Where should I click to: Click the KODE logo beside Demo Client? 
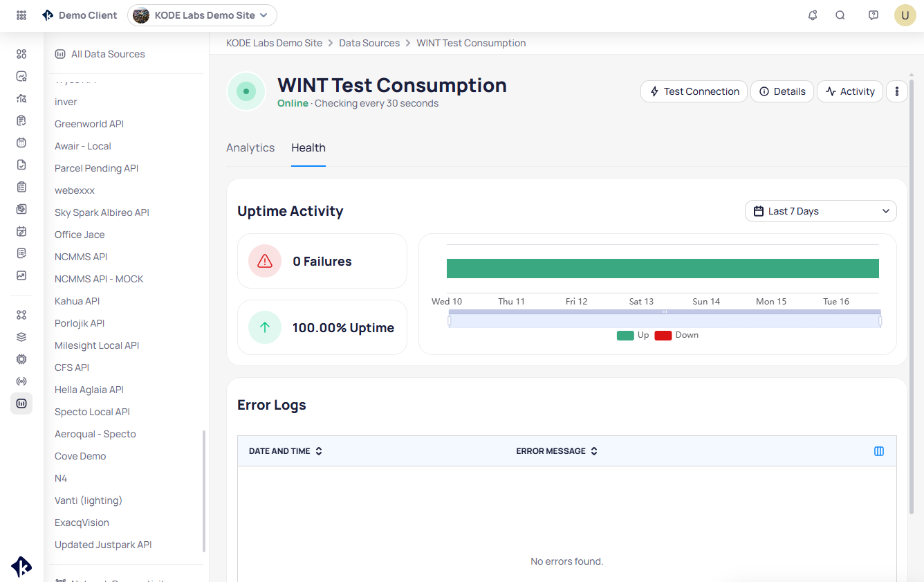coord(48,15)
